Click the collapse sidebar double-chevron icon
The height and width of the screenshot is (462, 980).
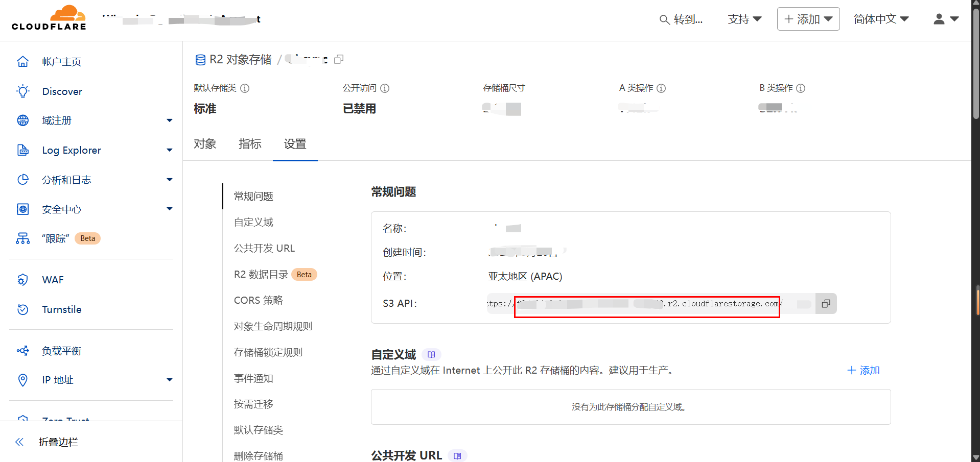(19, 442)
